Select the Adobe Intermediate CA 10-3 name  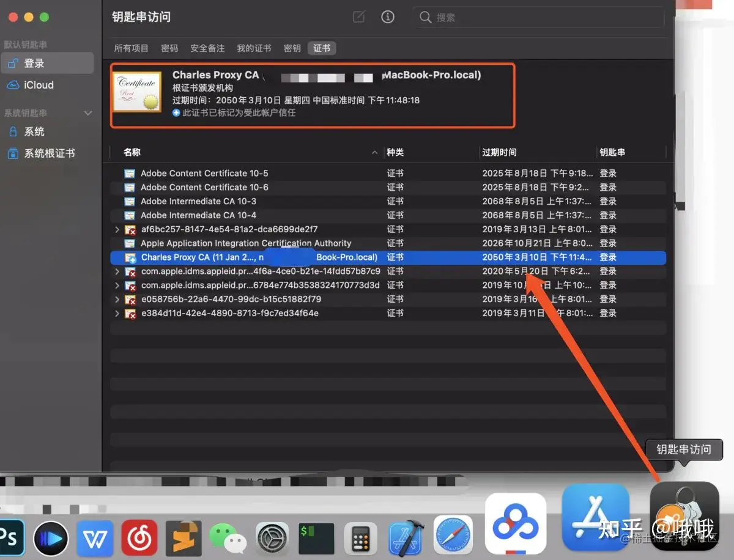tap(198, 201)
